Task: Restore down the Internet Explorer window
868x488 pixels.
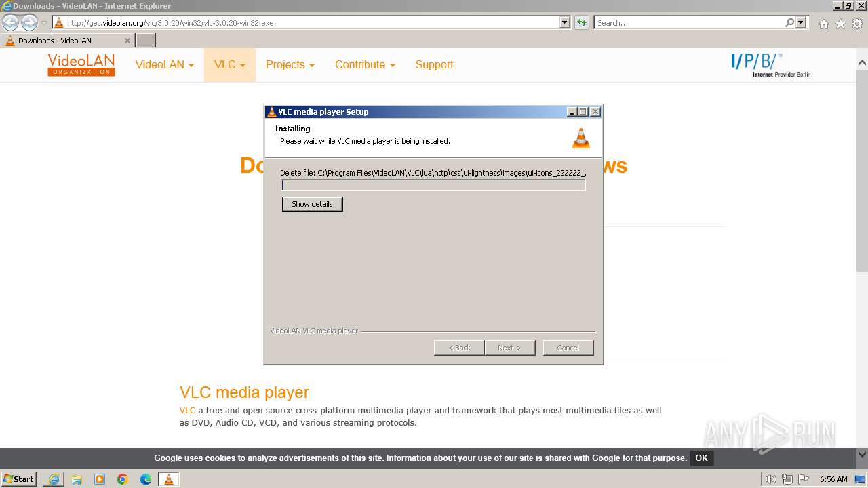Action: [848, 5]
